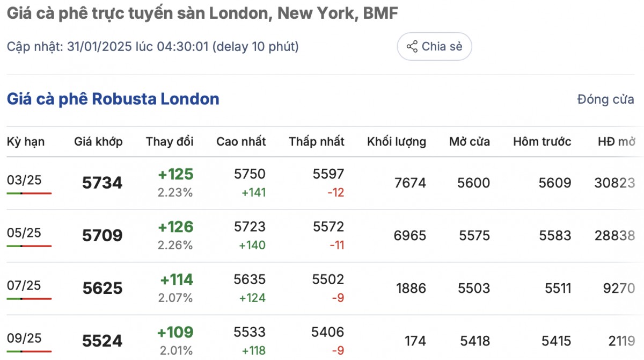Screen dimensions: 644x360
Task: Select the 07/25 contract term
Action: coord(24,285)
